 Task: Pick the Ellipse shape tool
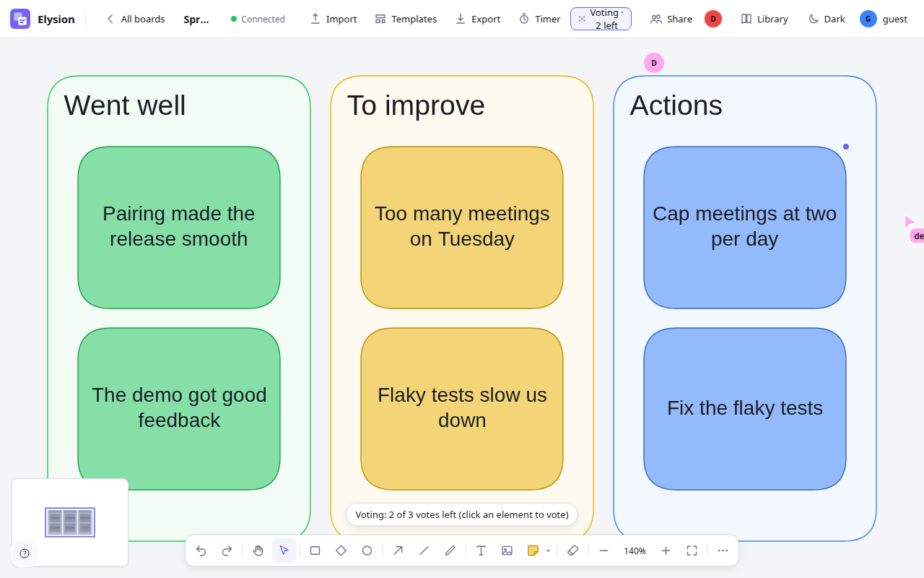tap(367, 551)
